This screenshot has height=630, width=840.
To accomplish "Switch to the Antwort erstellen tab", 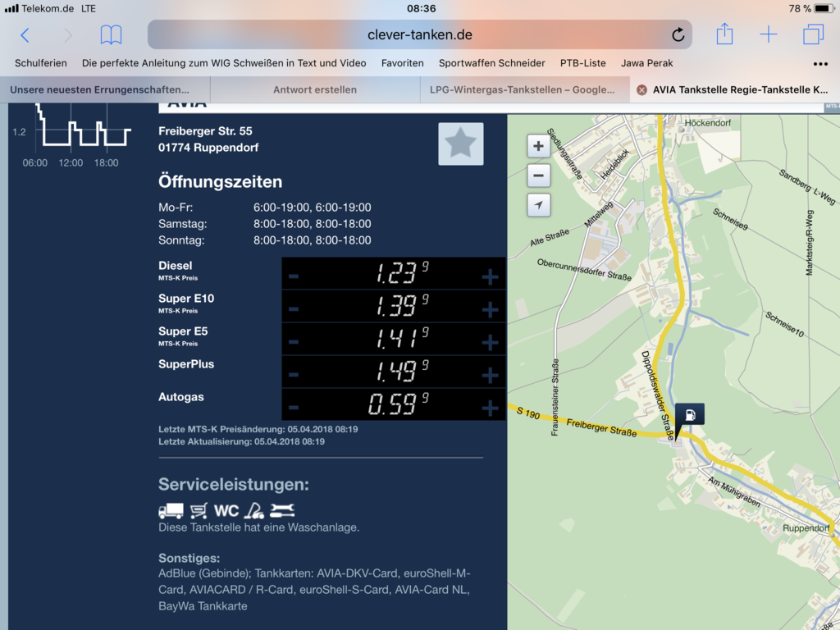I will click(x=315, y=89).
